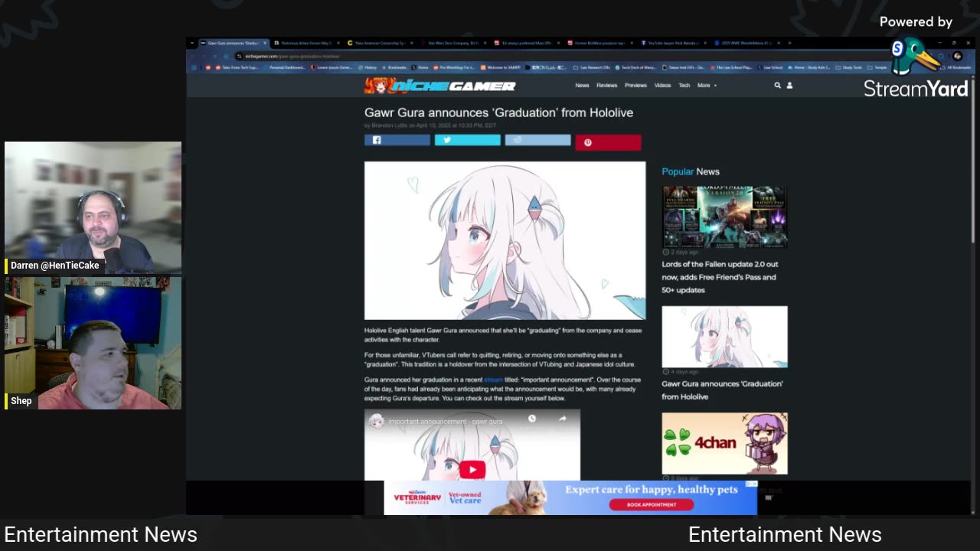Open the History bookmark
Viewport: 980px width, 551px height.
[x=367, y=67]
